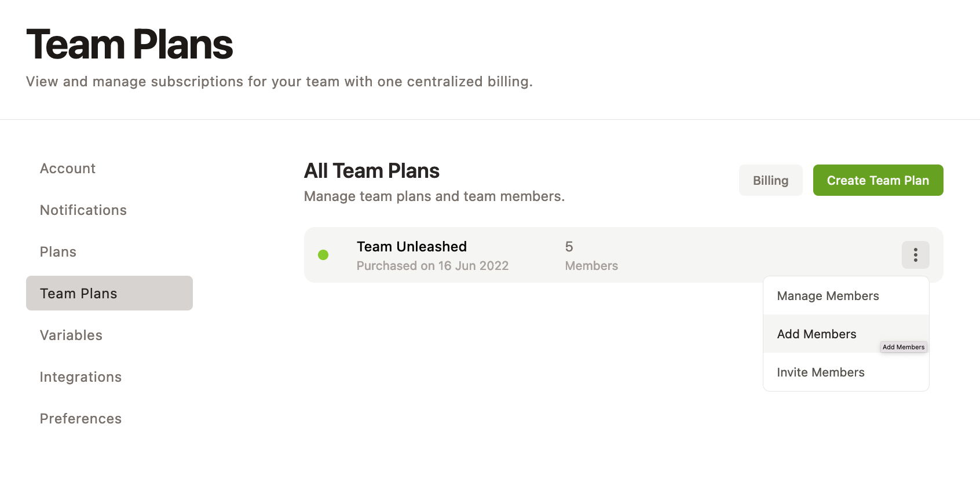Image resolution: width=980 pixels, height=486 pixels.
Task: Open the team options kebab menu
Action: pos(915,255)
